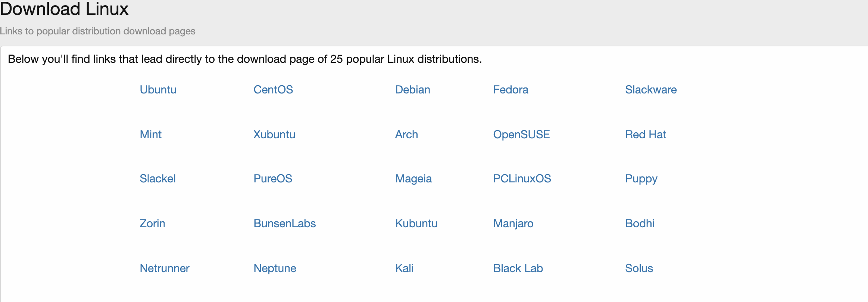Go to the Slackware download page
The image size is (868, 302).
pyautogui.click(x=651, y=90)
